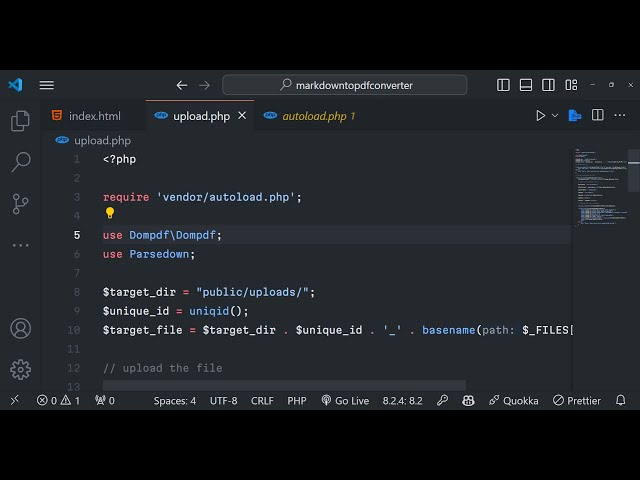
Task: Click the markdowntopdfconverter command search box
Action: (346, 85)
